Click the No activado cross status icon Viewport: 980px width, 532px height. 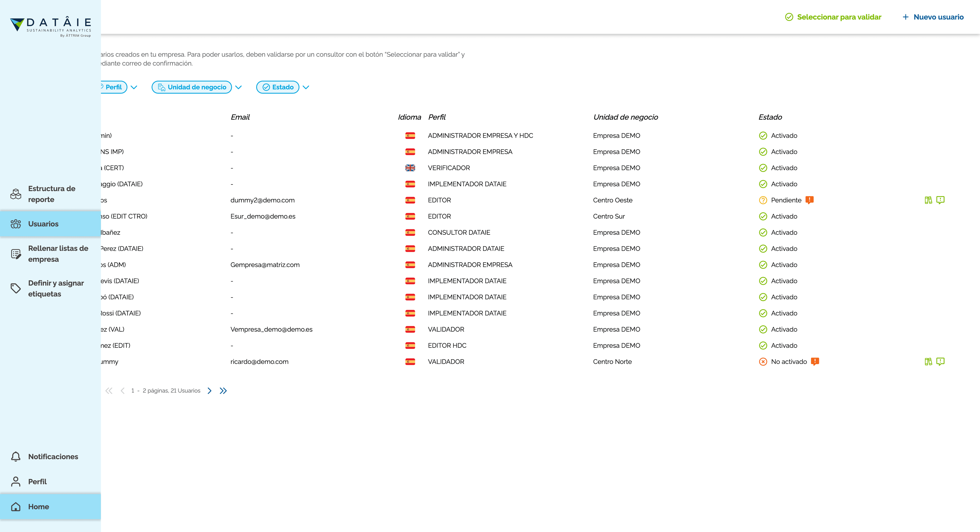[763, 362]
